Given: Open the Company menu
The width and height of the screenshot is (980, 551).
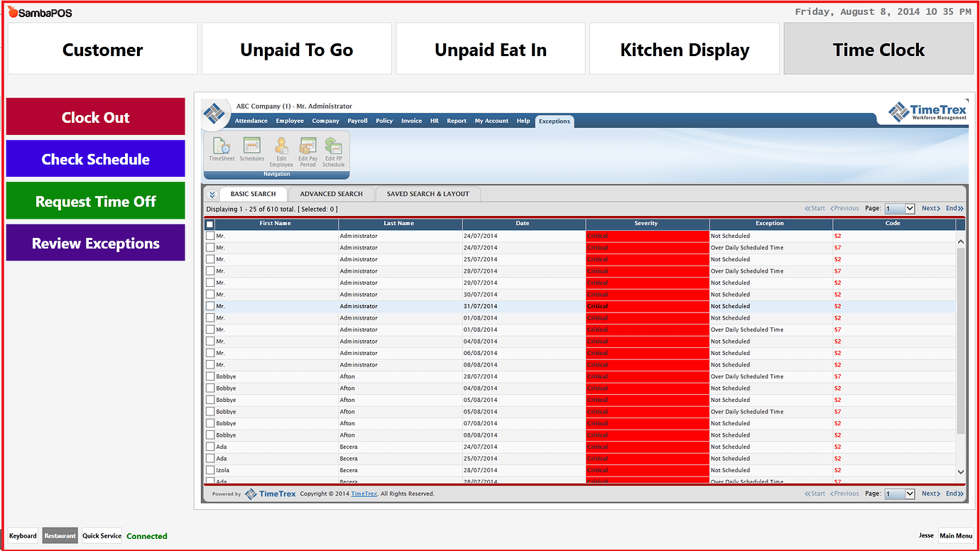Looking at the screenshot, I should click(x=326, y=121).
